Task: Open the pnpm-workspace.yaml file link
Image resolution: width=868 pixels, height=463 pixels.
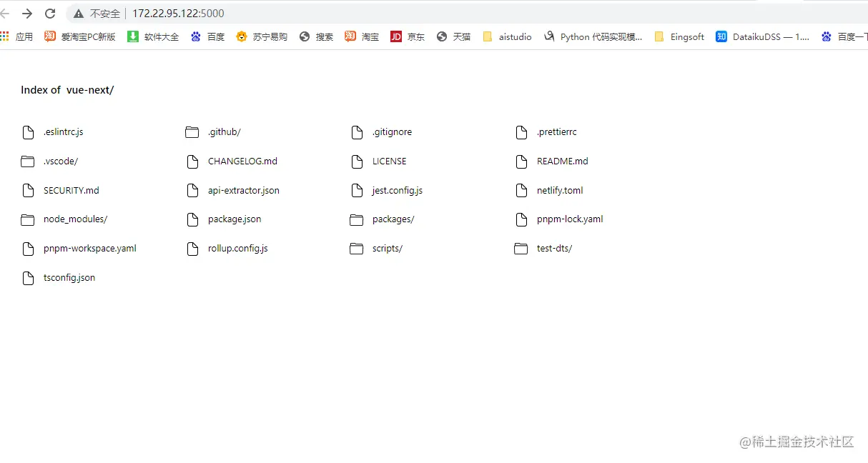Action: point(90,249)
